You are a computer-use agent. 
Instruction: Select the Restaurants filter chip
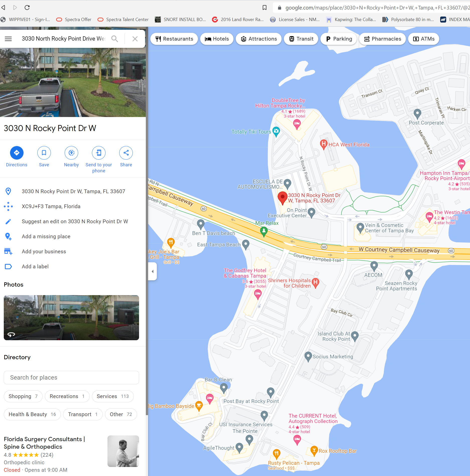(174, 39)
